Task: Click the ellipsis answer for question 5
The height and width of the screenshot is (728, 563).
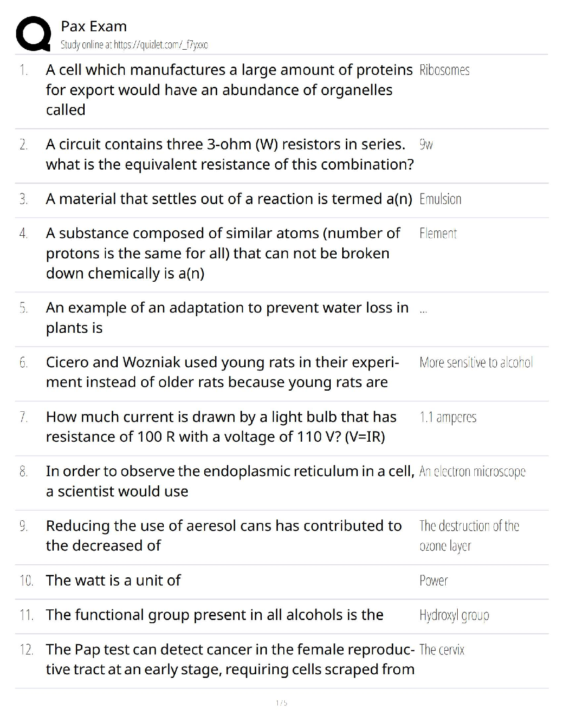Action: 423,310
